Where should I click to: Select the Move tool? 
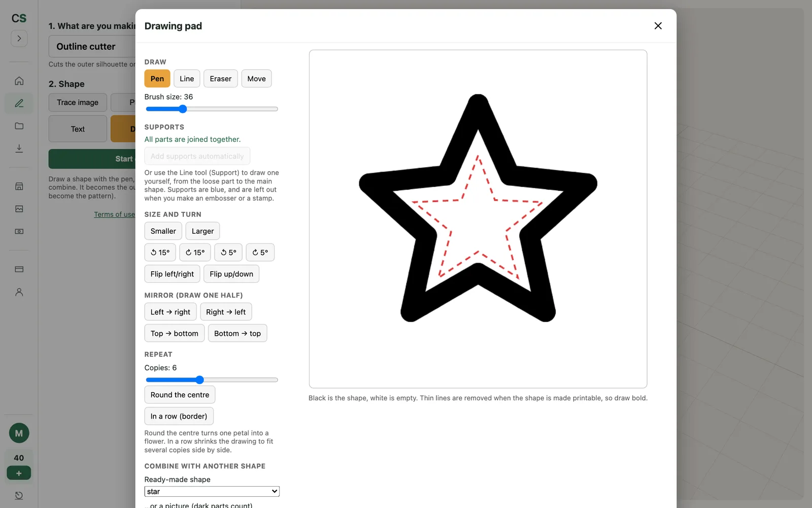256,79
